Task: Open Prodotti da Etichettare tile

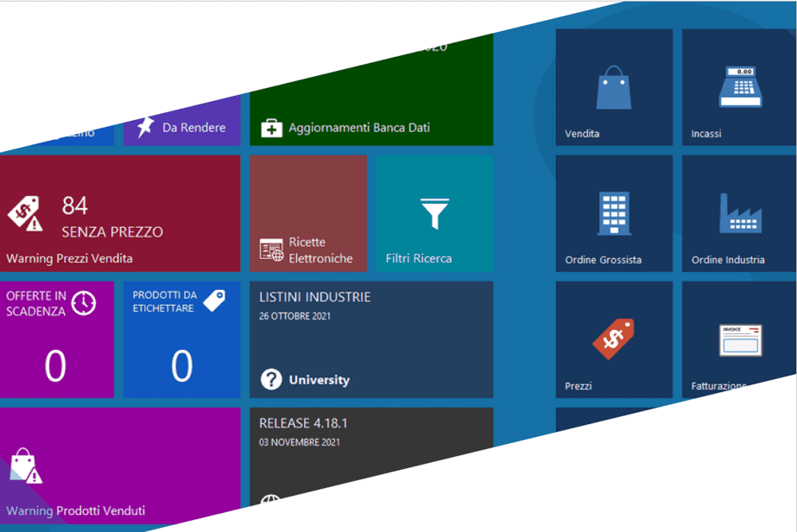Action: coord(182,339)
